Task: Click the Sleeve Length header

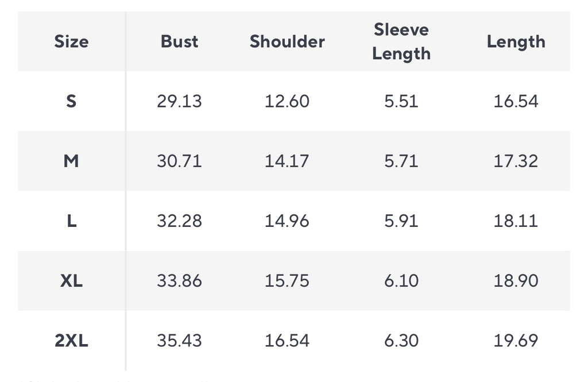Action: coord(401,41)
